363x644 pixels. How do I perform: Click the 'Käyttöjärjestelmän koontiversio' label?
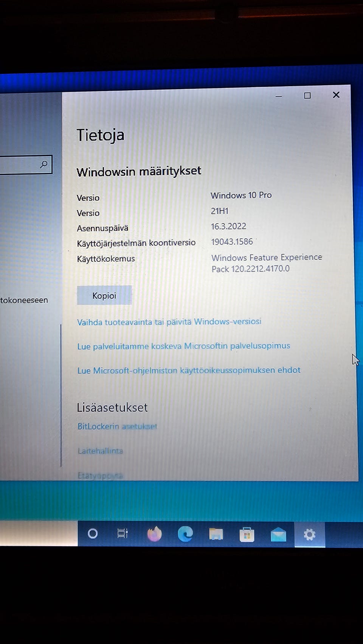[x=136, y=243]
